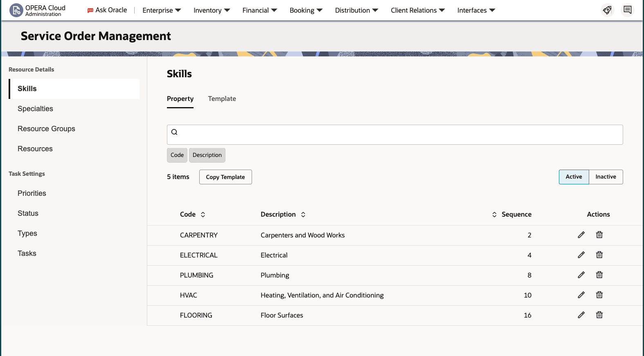
Task: Delete the FLOORING skill with trash icon
Action: (599, 315)
